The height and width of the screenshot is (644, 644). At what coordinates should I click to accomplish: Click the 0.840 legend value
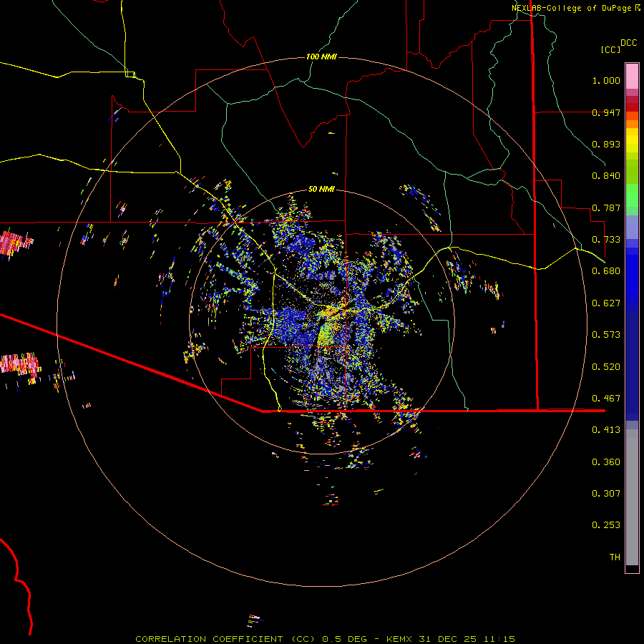click(x=606, y=176)
